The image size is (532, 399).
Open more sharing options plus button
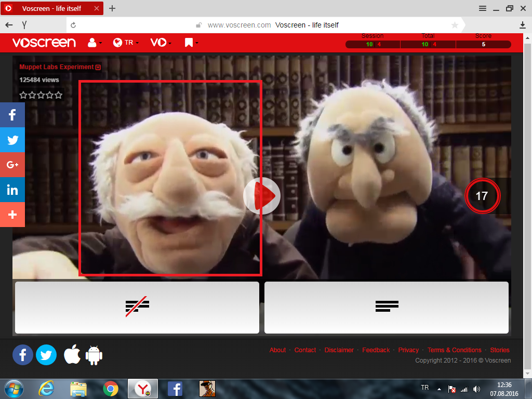pos(12,215)
